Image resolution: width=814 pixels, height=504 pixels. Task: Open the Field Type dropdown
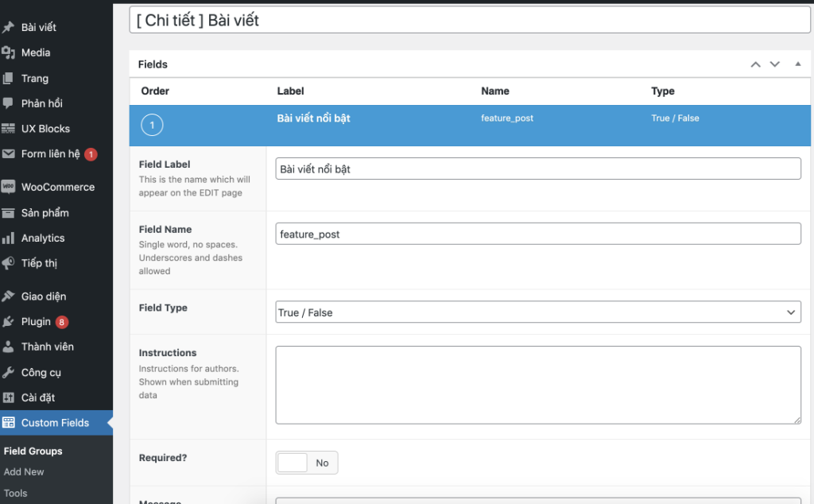click(538, 312)
